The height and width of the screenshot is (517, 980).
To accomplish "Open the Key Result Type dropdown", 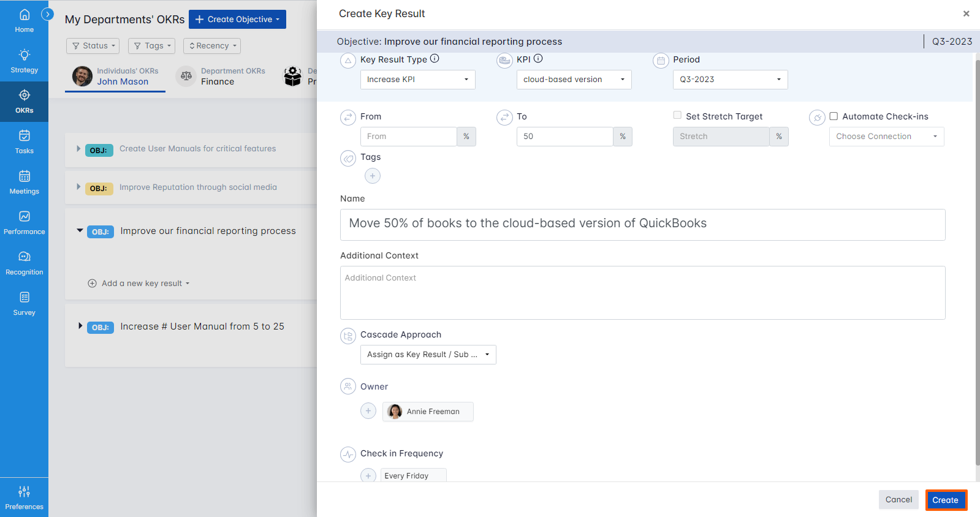I will coord(417,80).
